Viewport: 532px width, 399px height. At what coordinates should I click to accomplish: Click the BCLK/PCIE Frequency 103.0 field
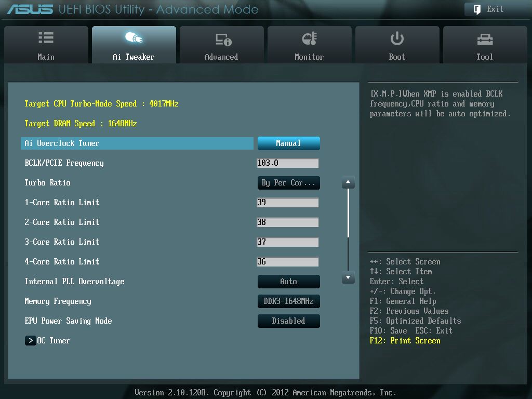point(288,163)
